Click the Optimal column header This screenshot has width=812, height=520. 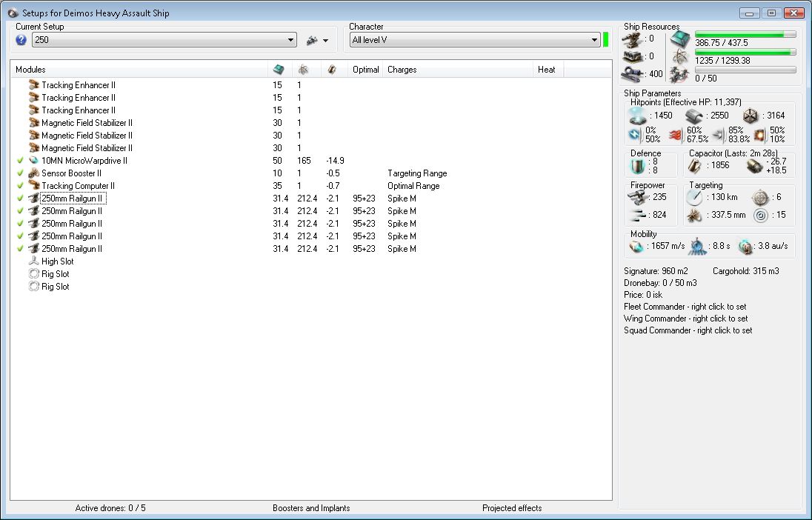tap(365, 70)
